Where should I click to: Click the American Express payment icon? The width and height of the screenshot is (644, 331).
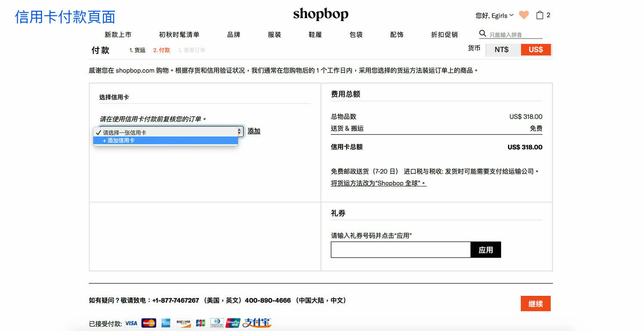pyautogui.click(x=166, y=323)
